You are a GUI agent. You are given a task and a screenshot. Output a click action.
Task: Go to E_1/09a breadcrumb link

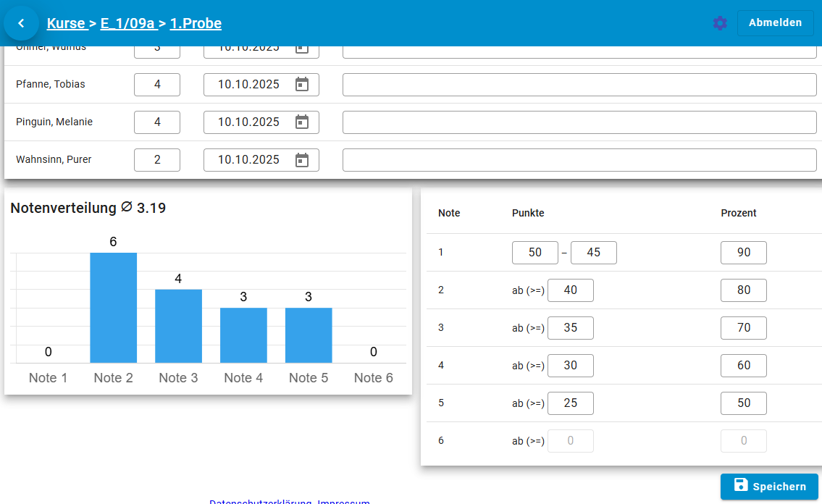(x=128, y=24)
